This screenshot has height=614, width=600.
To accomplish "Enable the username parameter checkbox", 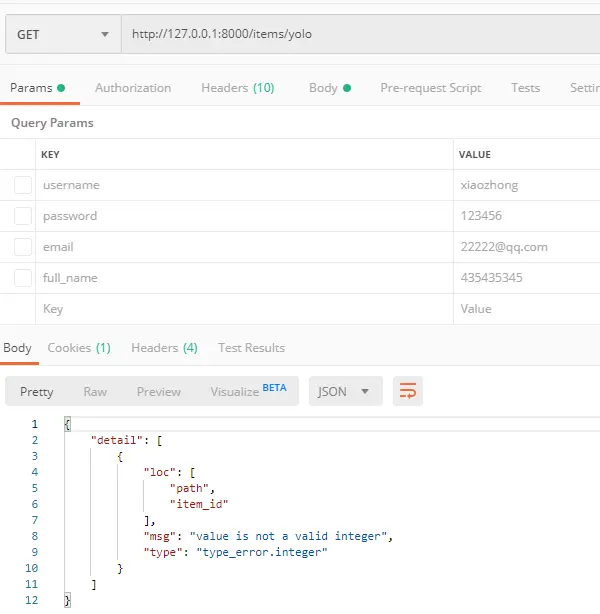I will pyautogui.click(x=23, y=185).
